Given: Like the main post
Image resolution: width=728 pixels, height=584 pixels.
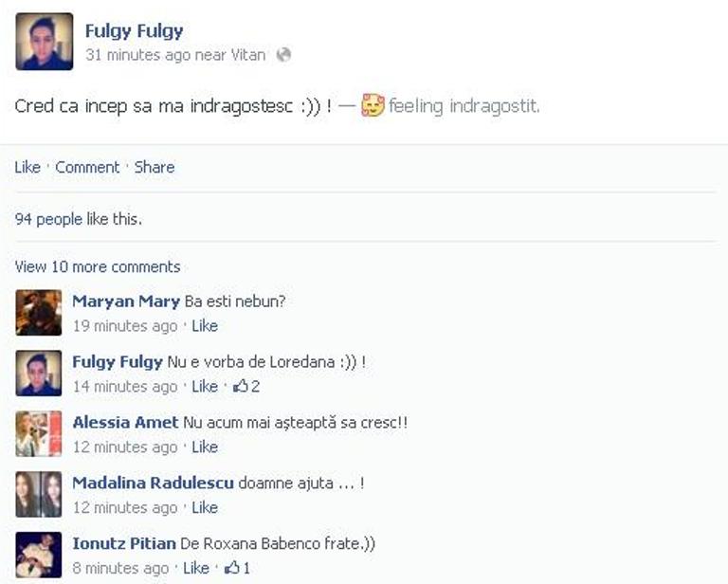Looking at the screenshot, I should (x=27, y=167).
